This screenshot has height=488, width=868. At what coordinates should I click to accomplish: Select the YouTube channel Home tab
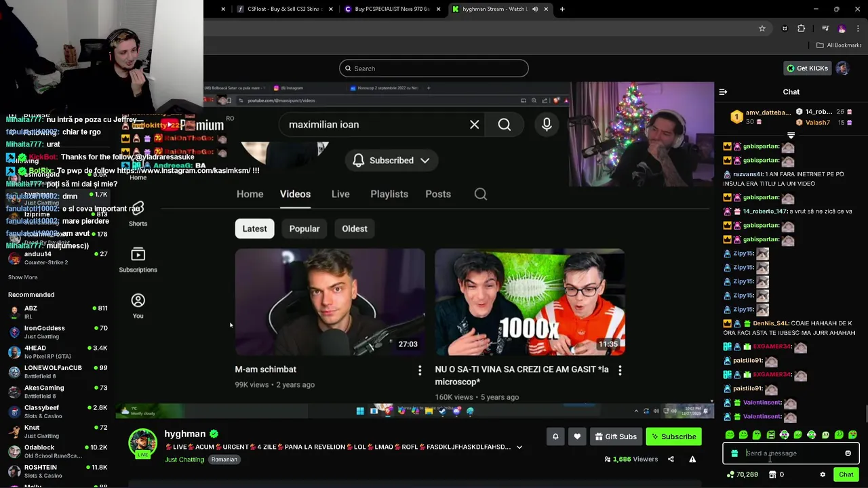coord(250,194)
